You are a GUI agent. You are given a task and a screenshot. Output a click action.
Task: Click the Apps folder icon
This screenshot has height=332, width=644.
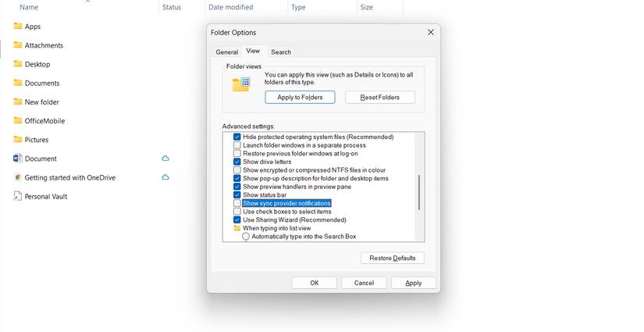point(18,26)
